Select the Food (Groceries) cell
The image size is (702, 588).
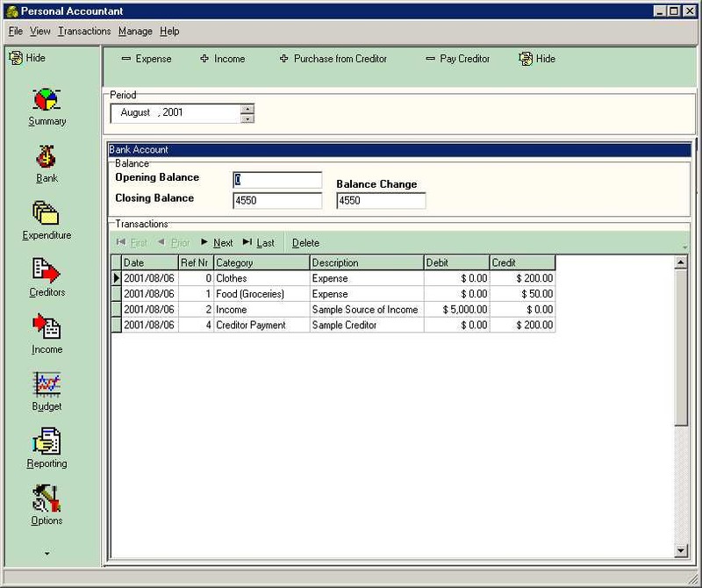261,294
